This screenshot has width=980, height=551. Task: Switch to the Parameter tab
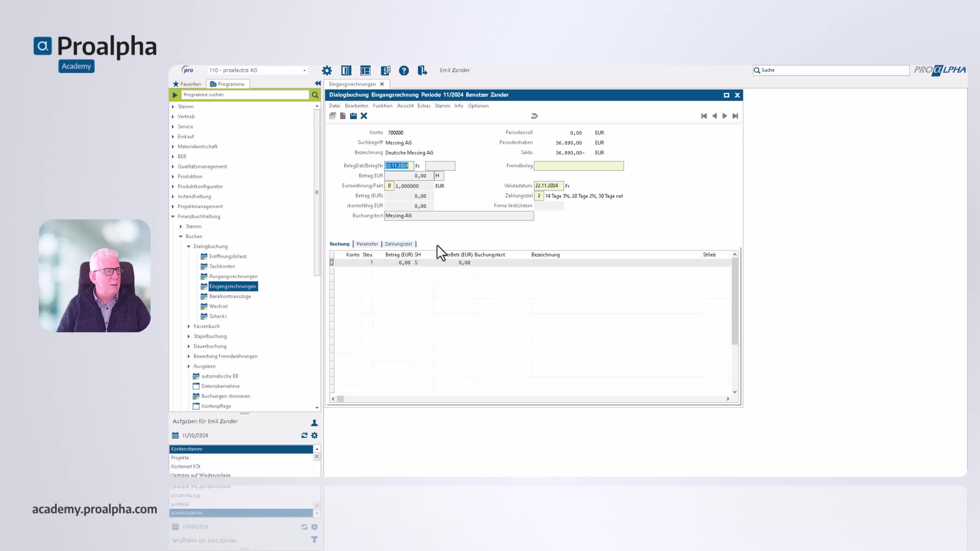tap(367, 244)
